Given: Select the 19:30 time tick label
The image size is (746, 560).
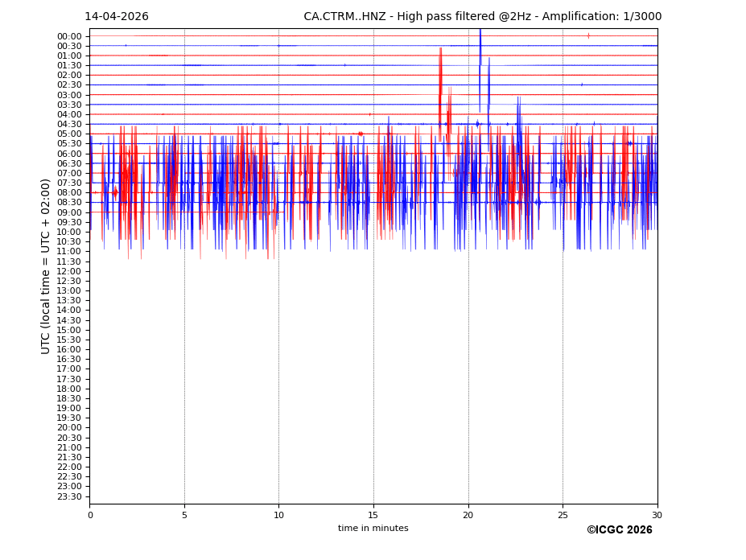Looking at the screenshot, I should (69, 418).
